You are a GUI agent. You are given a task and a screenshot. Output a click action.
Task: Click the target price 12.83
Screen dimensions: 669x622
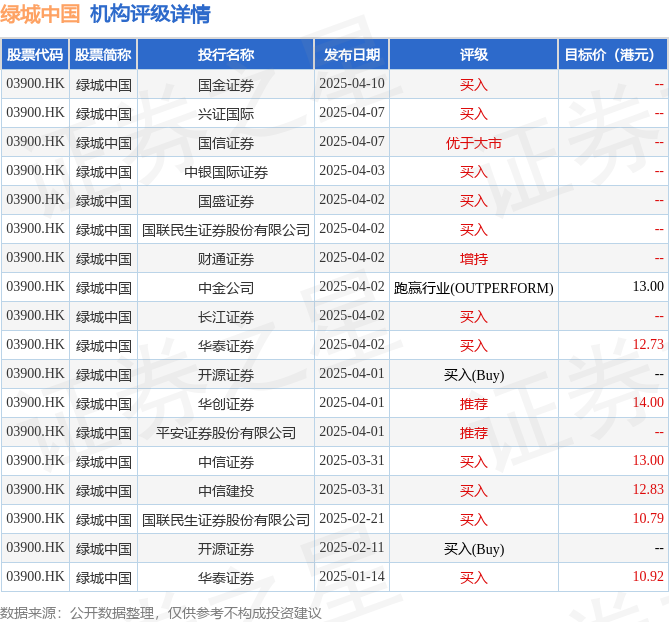tap(648, 489)
